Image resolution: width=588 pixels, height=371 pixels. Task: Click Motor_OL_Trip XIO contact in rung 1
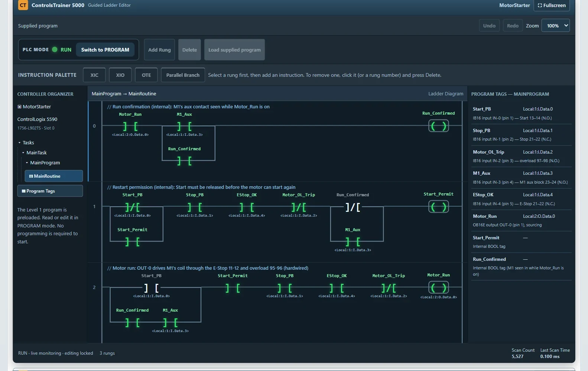(299, 207)
